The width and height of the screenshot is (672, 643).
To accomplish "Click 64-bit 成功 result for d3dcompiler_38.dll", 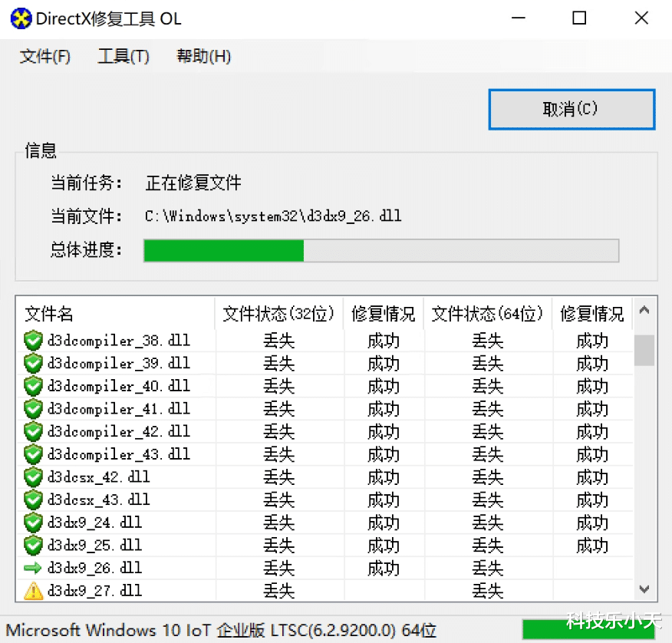I will (x=592, y=341).
